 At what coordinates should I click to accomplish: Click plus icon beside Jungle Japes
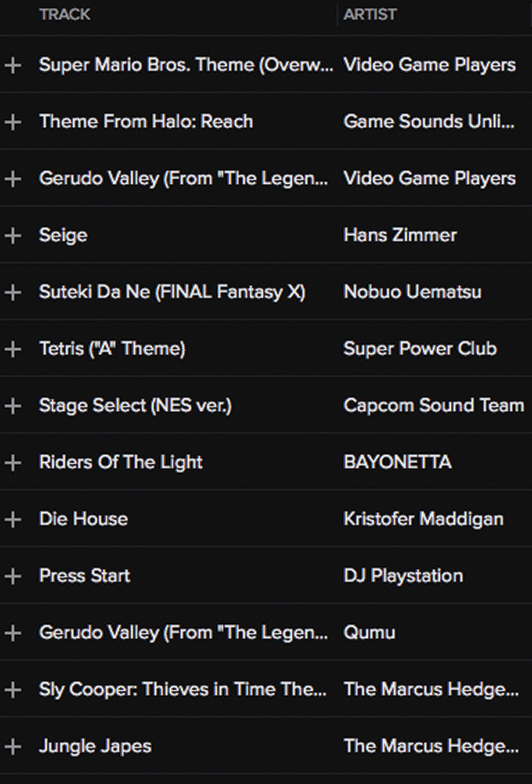point(13,746)
